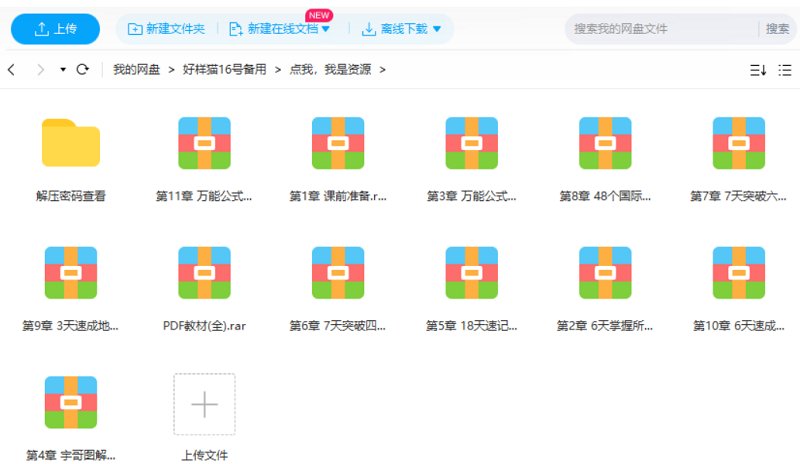800x464 pixels.
Task: Expand the navigation history dropdown arrow
Action: pyautogui.click(x=63, y=70)
